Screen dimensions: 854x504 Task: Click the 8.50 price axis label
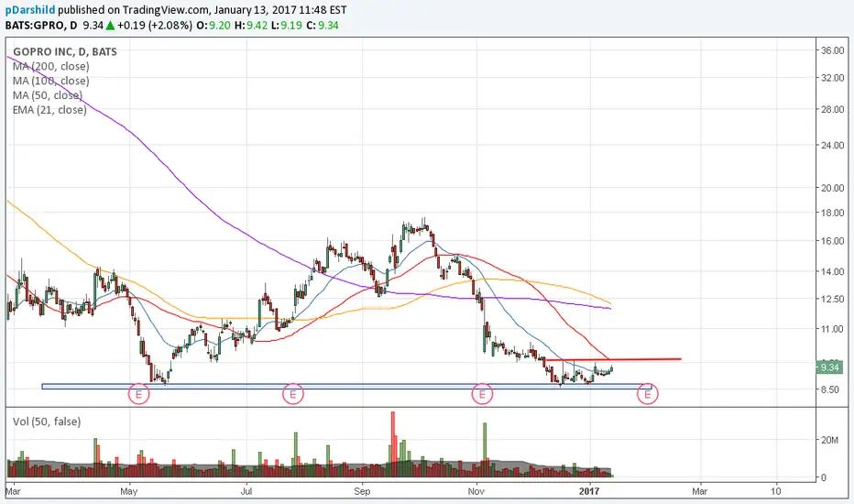click(830, 389)
